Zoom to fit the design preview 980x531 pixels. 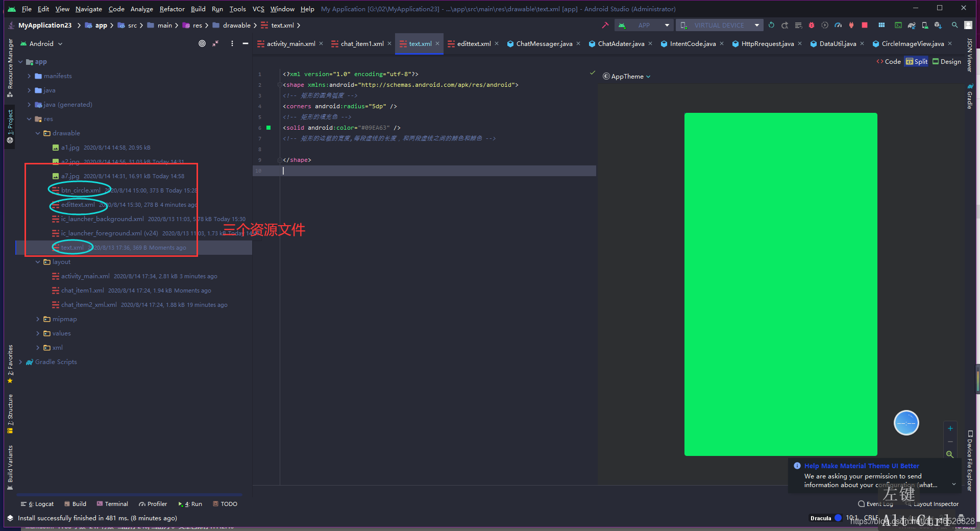click(x=950, y=454)
